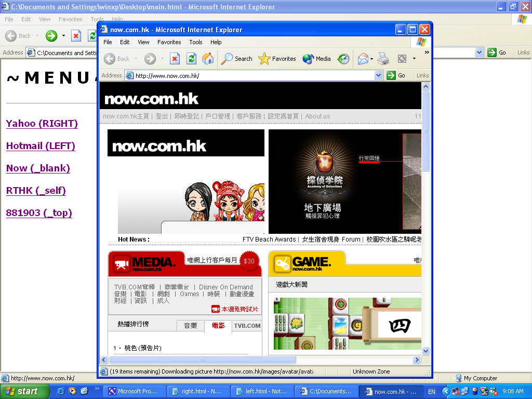This screenshot has width=532, height=399.
Task: Click the GAME controller logo on page
Action: coord(282,264)
